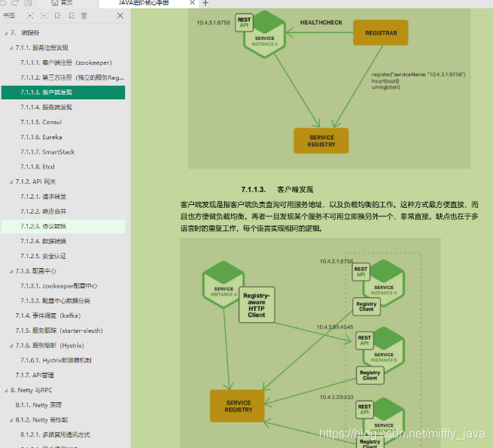
Task: Select bookmark 7.1.2.4. 数据转换
Action: 44,241
